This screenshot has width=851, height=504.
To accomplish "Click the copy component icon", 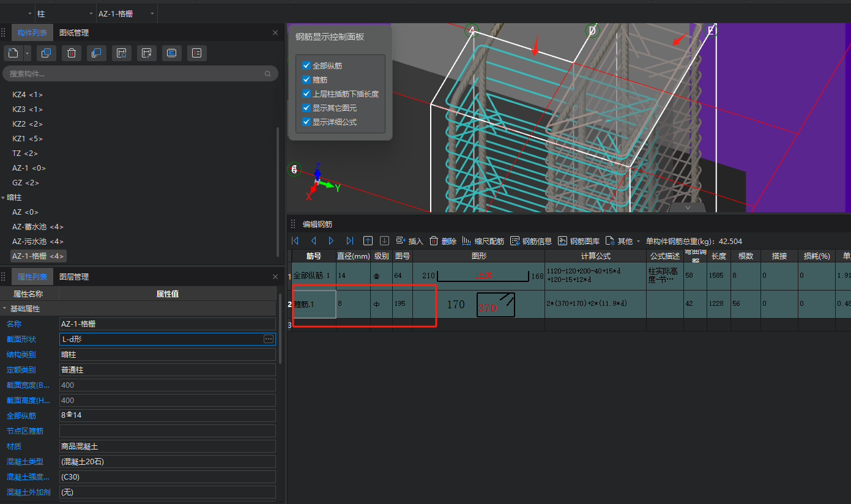I will pyautogui.click(x=46, y=53).
